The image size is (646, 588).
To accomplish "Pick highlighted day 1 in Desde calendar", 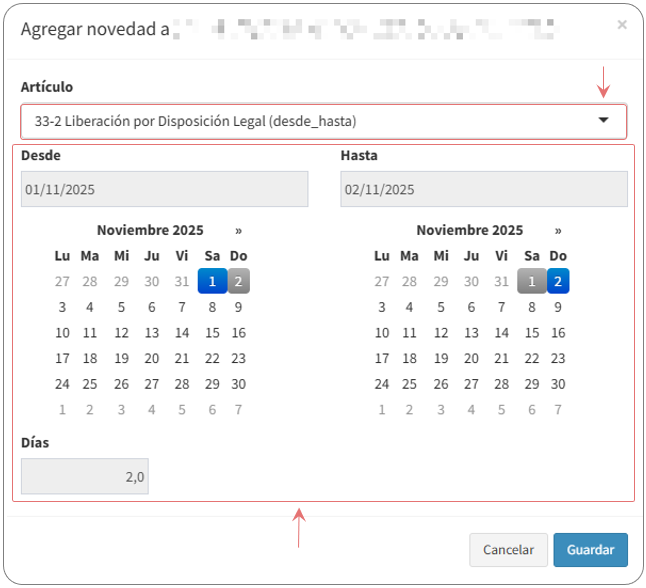I will click(212, 281).
